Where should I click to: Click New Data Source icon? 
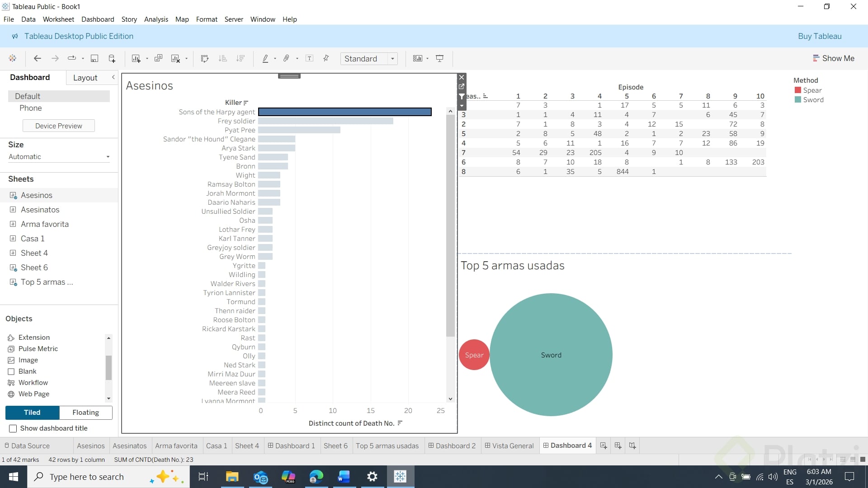point(112,58)
